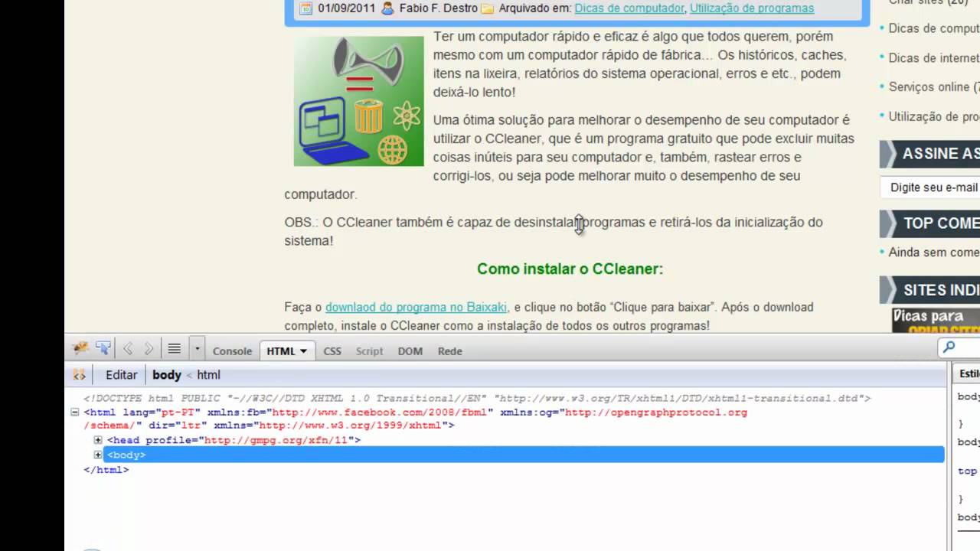Click the break on mutate icon
The image size is (980, 551).
79,375
